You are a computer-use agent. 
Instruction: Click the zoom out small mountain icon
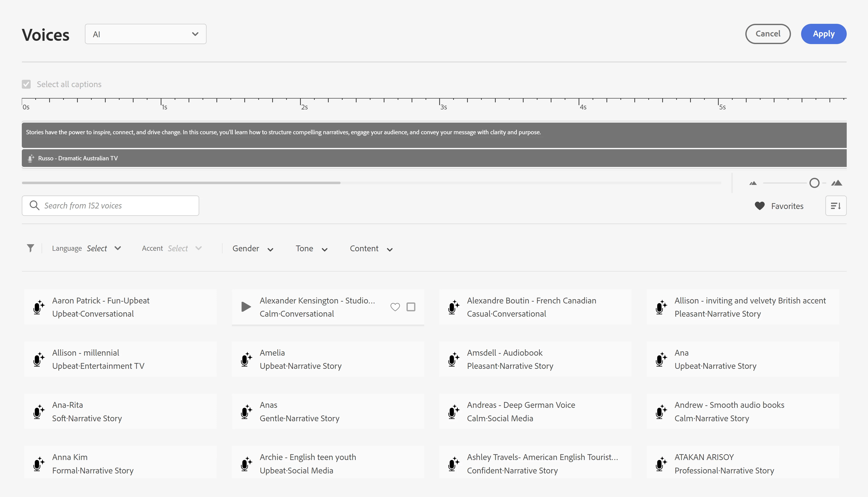pyautogui.click(x=753, y=183)
